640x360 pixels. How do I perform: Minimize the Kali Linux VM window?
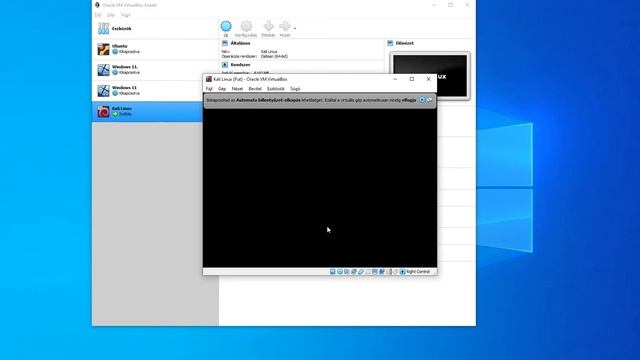coord(395,79)
